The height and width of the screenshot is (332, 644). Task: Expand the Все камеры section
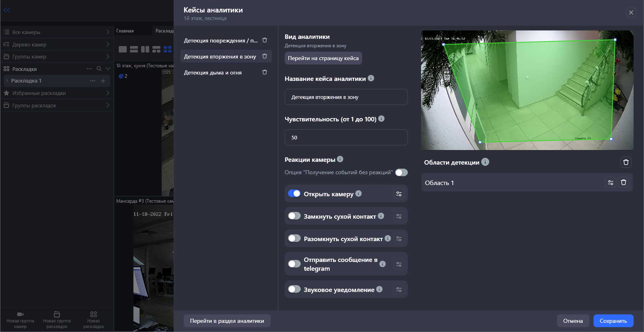tap(57, 32)
